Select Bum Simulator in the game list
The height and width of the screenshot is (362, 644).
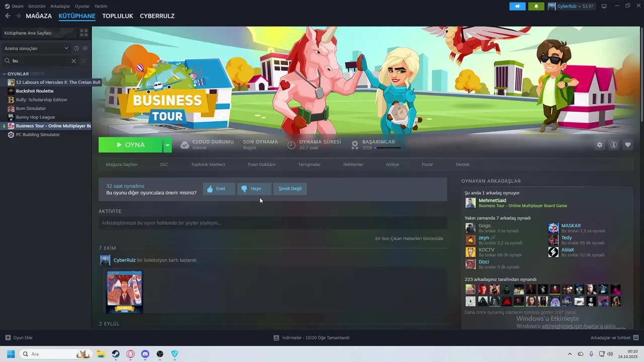point(31,108)
